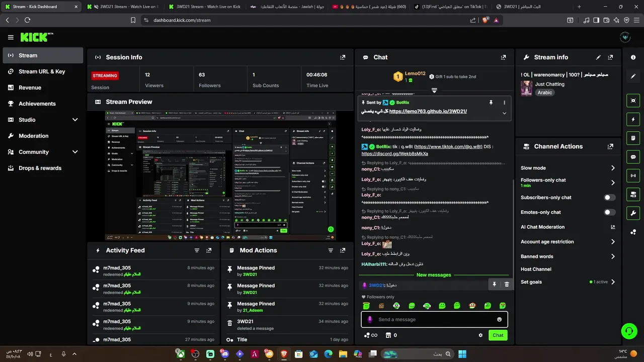Edit stream info with pencil icon
Image resolution: width=644 pixels, height=362 pixels.
pyautogui.click(x=598, y=57)
